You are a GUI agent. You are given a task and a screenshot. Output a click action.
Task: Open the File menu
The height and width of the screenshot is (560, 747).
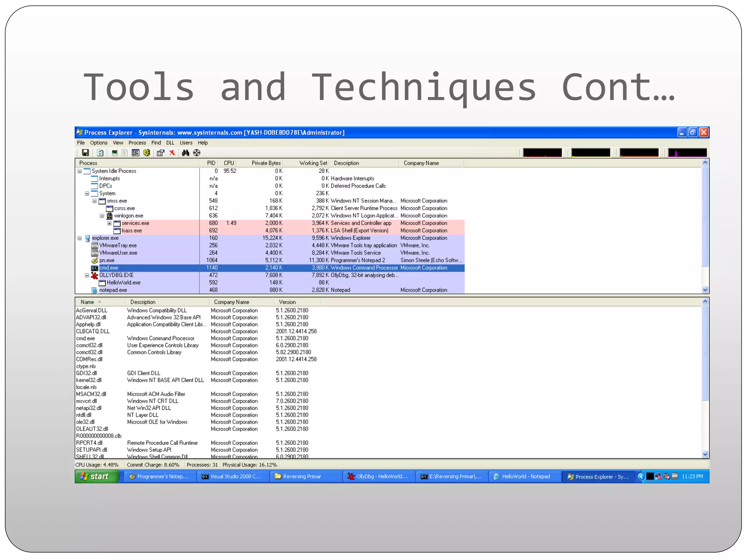coord(81,143)
